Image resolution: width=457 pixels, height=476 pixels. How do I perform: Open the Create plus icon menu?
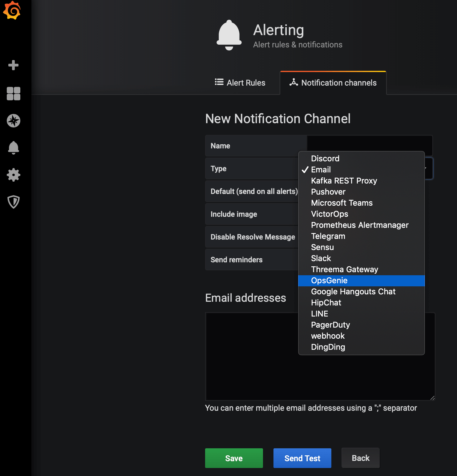click(13, 65)
